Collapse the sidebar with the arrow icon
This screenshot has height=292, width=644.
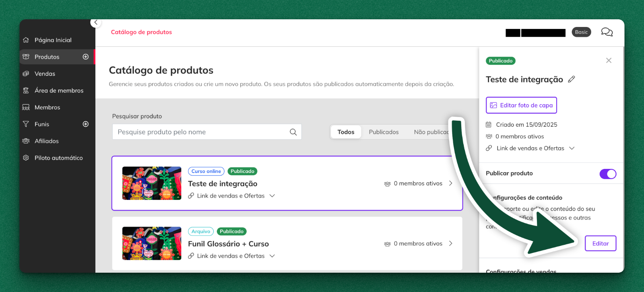tap(96, 23)
